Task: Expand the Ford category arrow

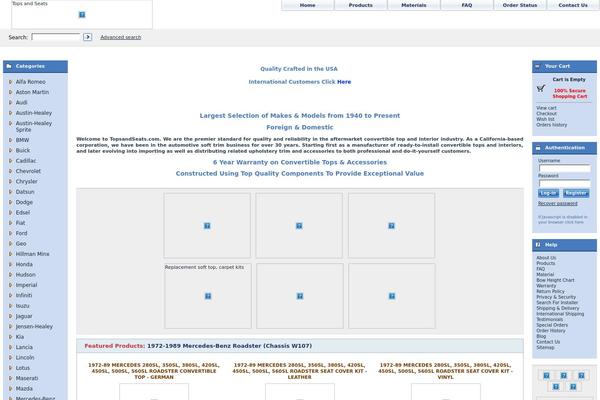Action: (x=10, y=233)
